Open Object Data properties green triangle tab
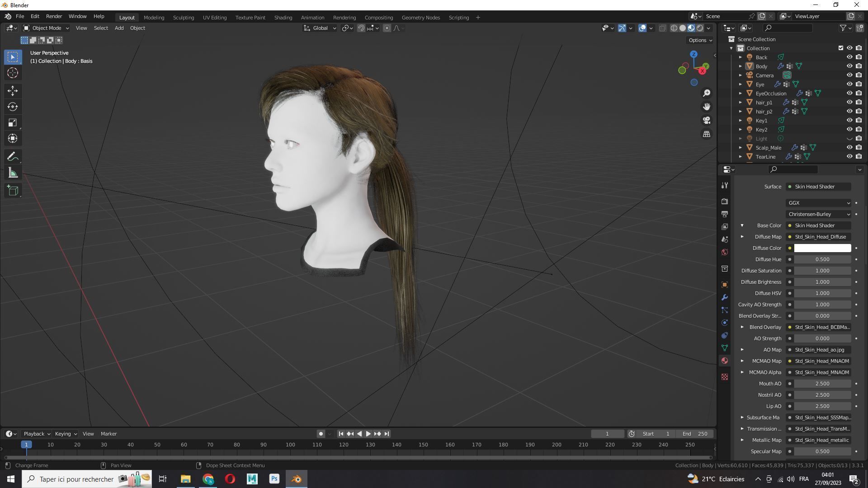The image size is (868, 488). point(725,348)
